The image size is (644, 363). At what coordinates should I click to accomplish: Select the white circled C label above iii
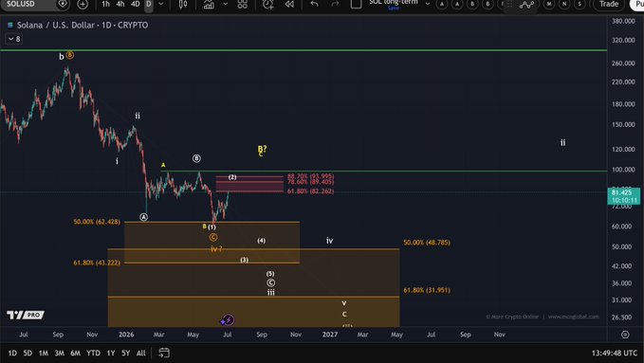click(x=270, y=283)
